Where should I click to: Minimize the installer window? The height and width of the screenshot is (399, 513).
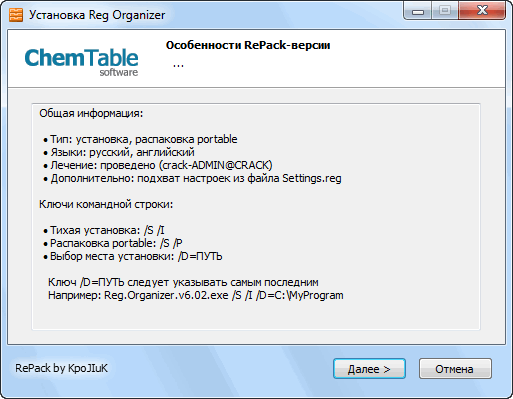point(418,10)
